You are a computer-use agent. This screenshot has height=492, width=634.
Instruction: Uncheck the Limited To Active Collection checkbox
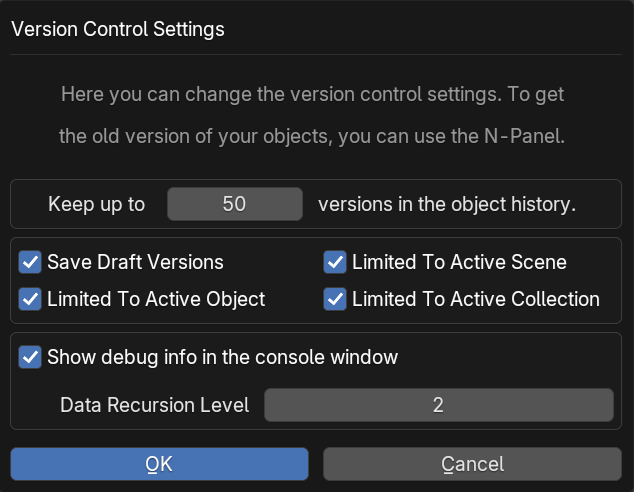pos(335,299)
